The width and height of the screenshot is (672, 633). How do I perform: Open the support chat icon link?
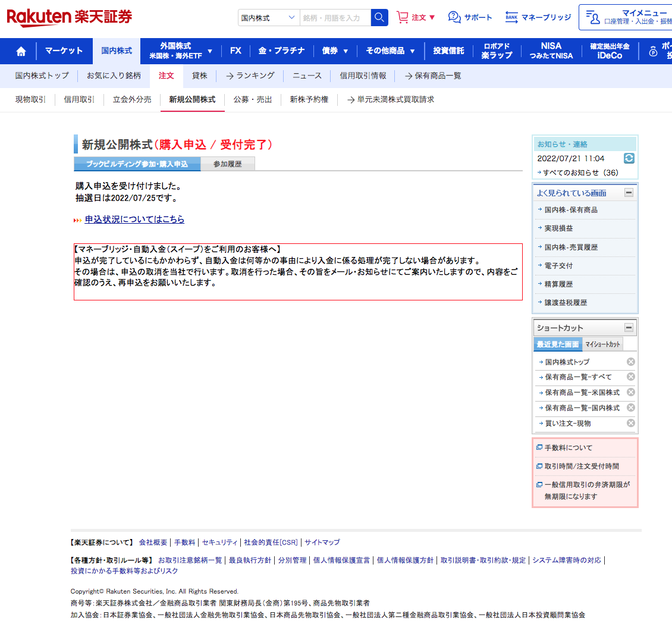point(455,17)
